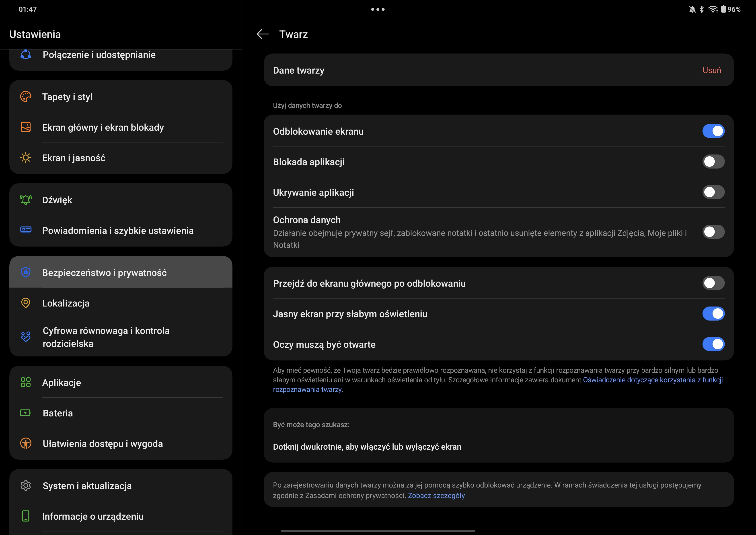756x535 pixels.
Task: Open Dotknij dwukrotnie, aby włączyć lub wyłączyć ekran
Action: tap(499, 447)
